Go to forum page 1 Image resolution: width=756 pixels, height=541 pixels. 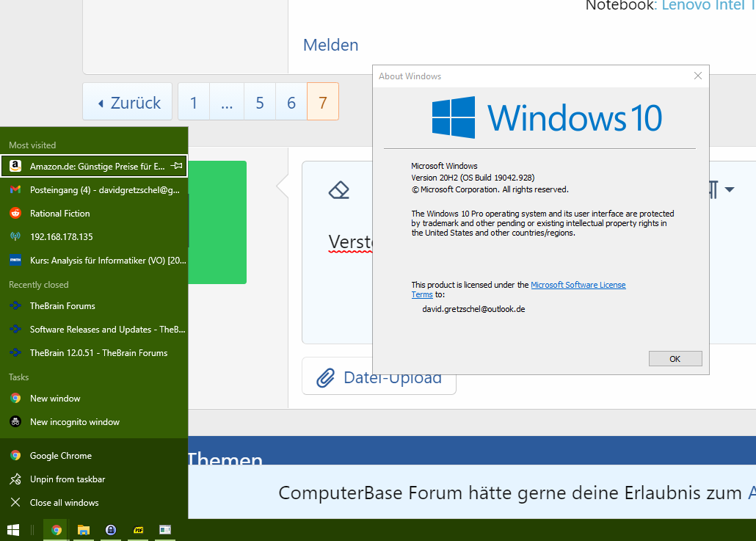[194, 102]
